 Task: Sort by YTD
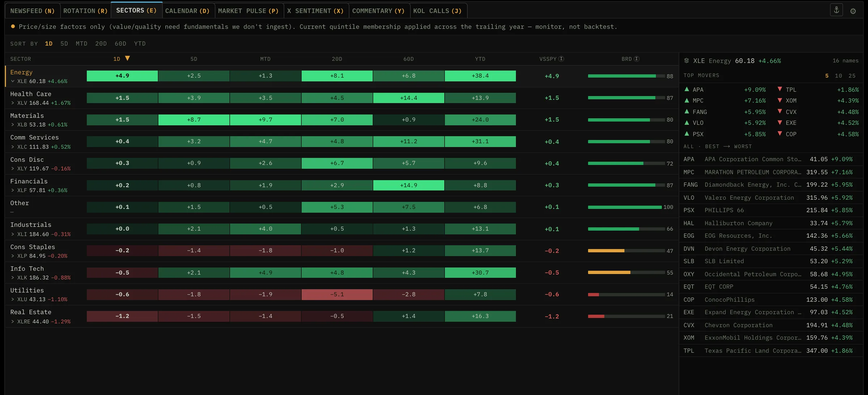tap(140, 44)
